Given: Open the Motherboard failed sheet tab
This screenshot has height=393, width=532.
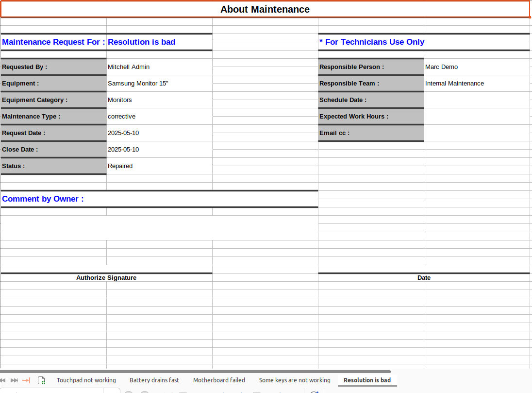Looking at the screenshot, I should coord(219,380).
